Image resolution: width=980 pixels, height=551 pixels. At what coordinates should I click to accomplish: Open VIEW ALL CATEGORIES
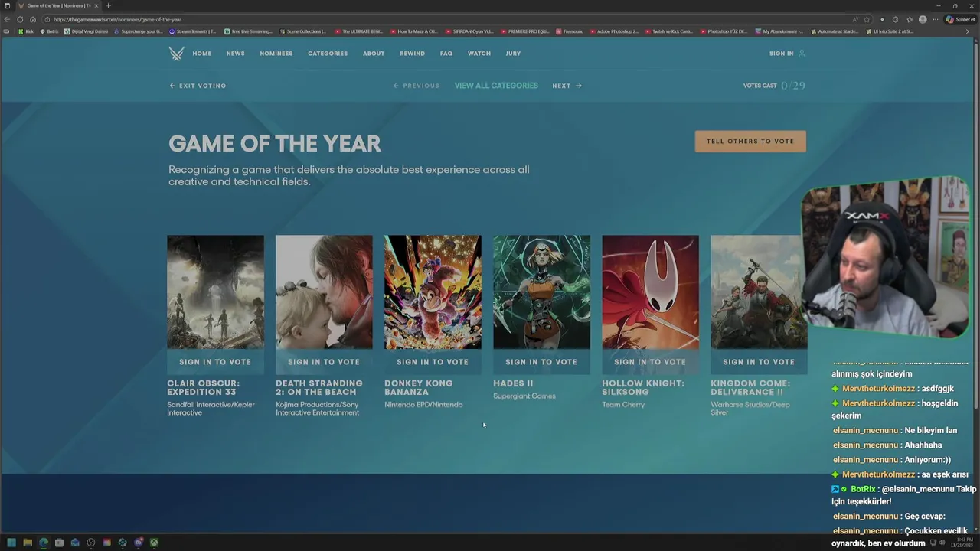(x=496, y=86)
